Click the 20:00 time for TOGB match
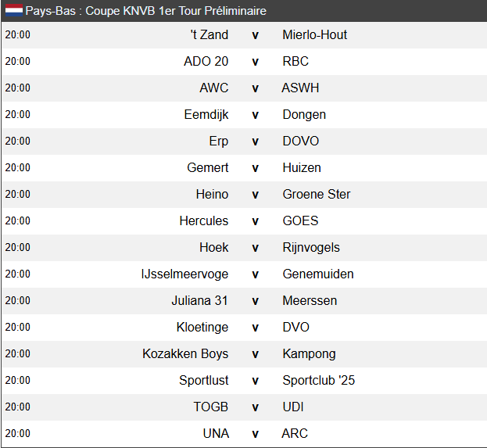The image size is (487, 448). (18, 407)
